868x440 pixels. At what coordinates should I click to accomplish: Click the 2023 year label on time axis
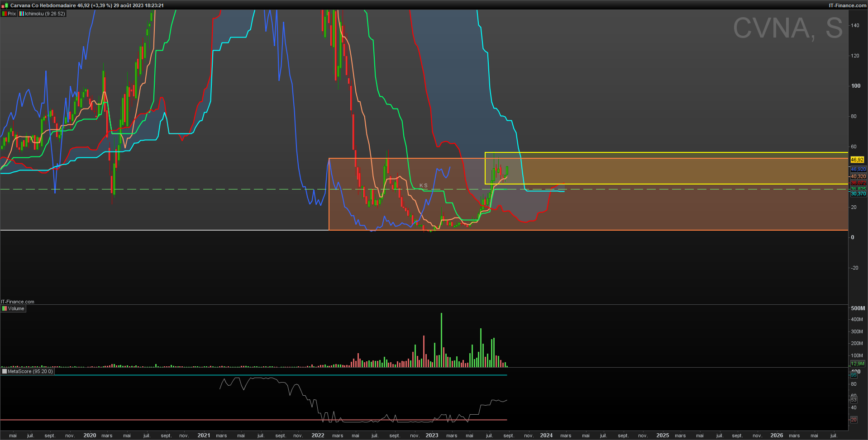(x=432, y=435)
